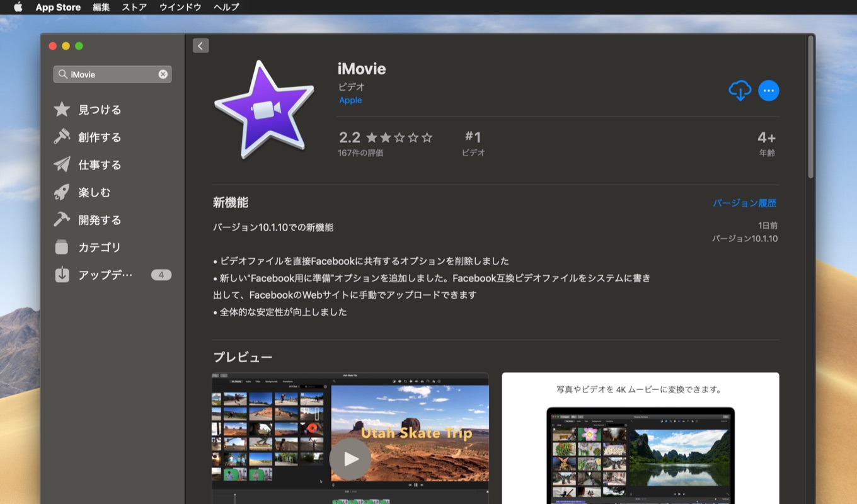857x504 pixels.
Task: Open the ウインドウ menu
Action: click(x=180, y=7)
